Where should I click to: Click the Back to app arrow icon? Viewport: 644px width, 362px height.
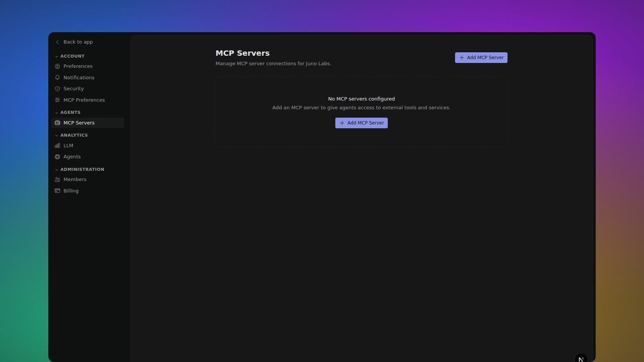click(58, 42)
